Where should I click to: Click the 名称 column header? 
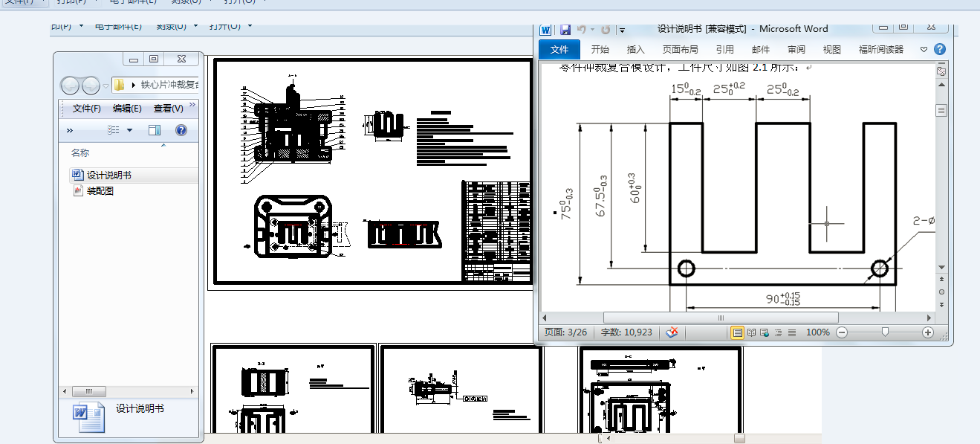(80, 152)
